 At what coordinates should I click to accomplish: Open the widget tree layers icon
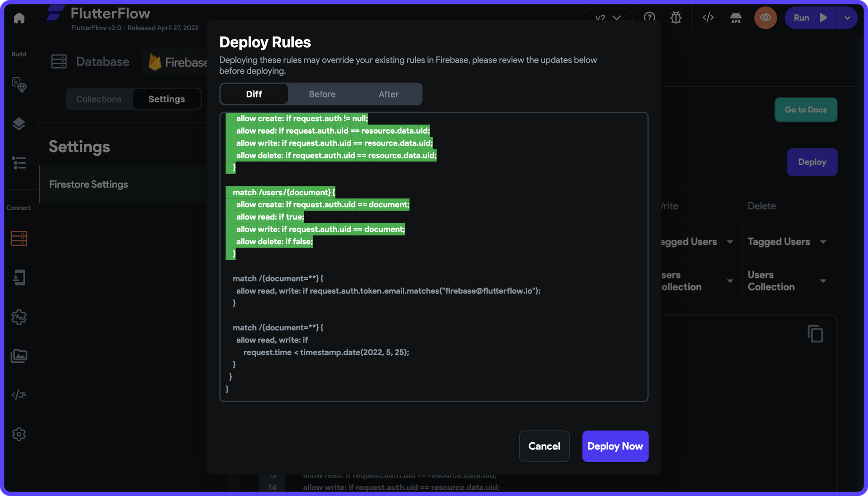(x=19, y=124)
